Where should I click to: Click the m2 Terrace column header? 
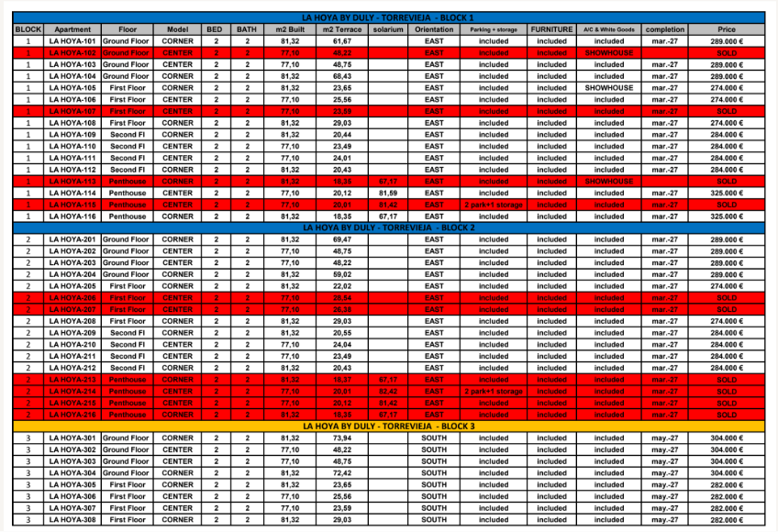341,29
